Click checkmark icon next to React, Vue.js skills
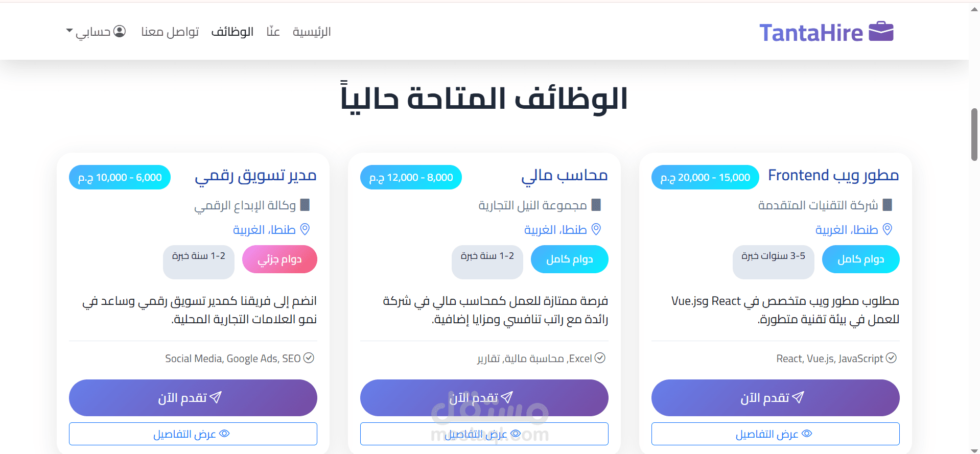The image size is (980, 454). [x=891, y=358]
